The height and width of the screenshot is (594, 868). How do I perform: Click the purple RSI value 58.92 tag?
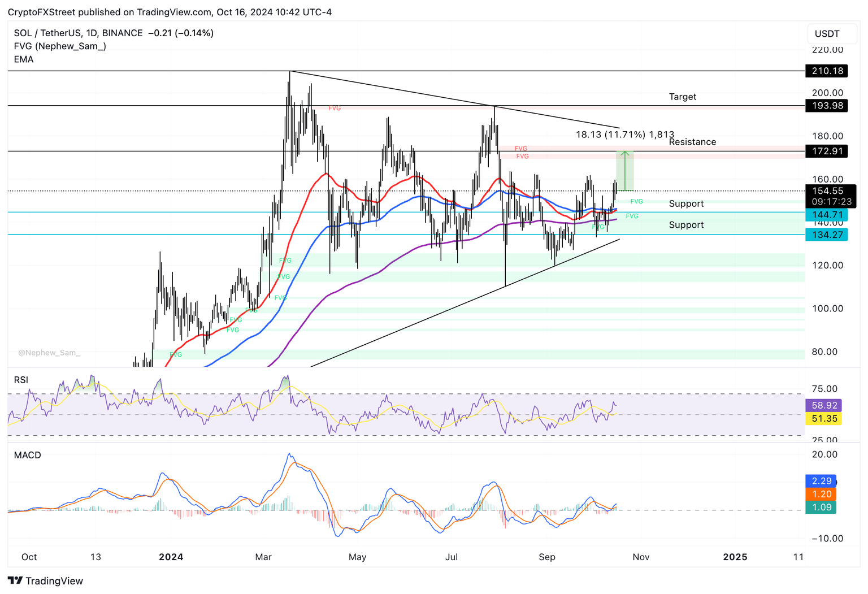(824, 405)
